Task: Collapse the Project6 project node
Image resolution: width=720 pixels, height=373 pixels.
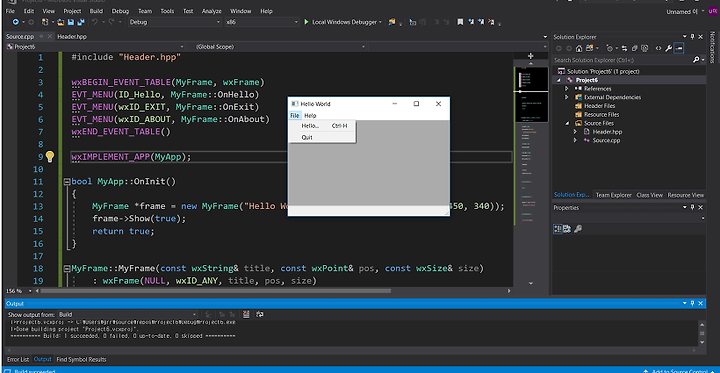Action: click(558, 80)
